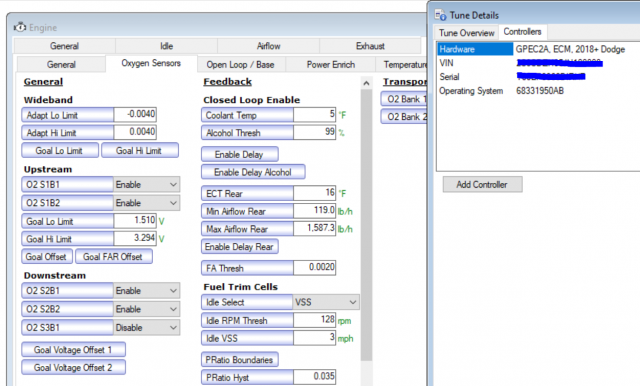
Task: Click the Enable Delay Alcohol button
Action: 253,172
